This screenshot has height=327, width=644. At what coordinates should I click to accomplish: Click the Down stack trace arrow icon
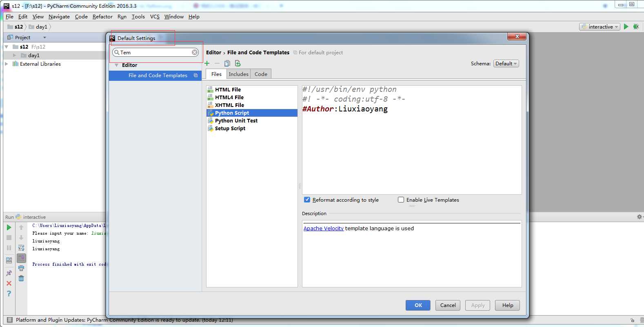pos(21,238)
